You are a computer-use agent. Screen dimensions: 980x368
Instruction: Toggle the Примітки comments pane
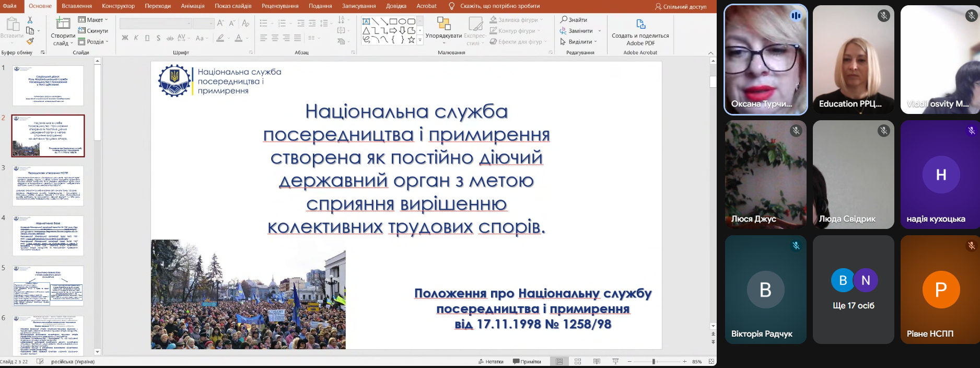pos(527,362)
